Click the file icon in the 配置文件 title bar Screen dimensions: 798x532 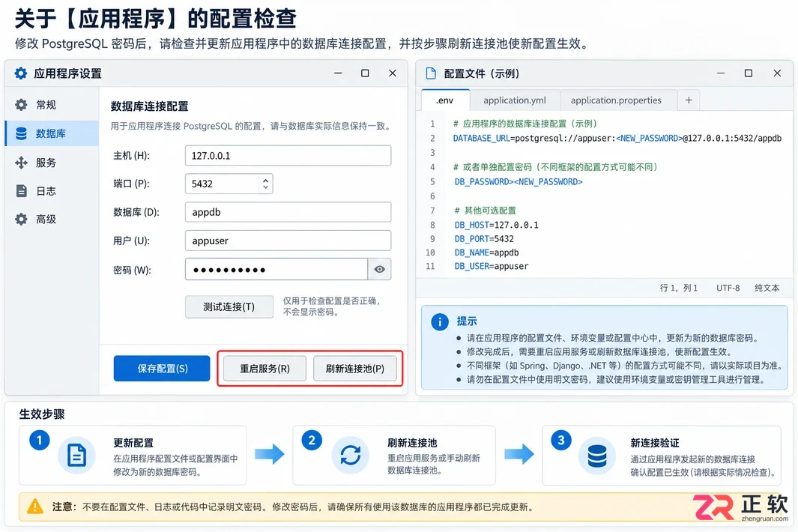431,73
